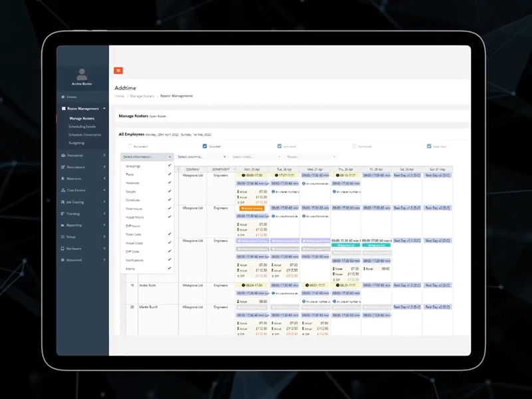Click the info icon in Andre Scott's Tuesday cell

point(273,293)
